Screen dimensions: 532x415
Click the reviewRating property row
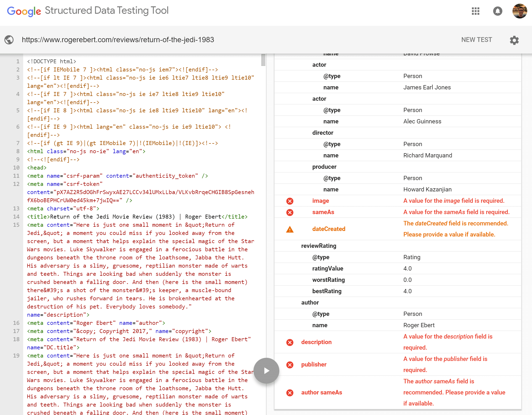pos(398,246)
